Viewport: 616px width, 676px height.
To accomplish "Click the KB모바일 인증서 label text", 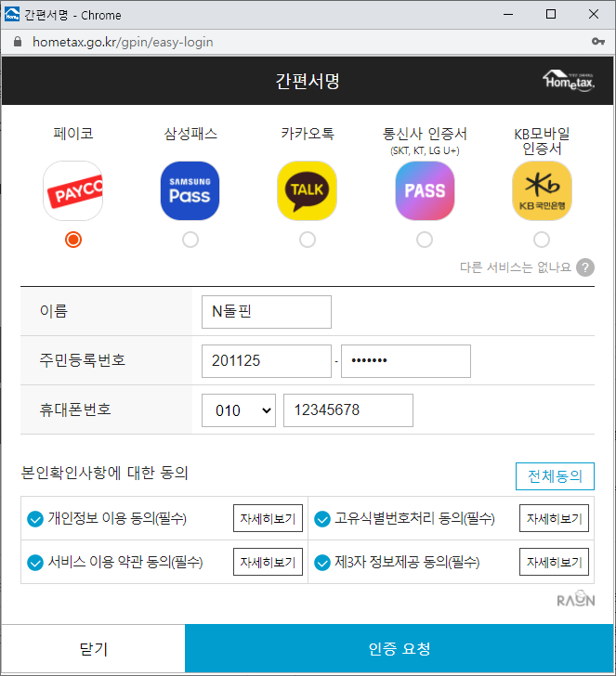I will click(x=542, y=141).
